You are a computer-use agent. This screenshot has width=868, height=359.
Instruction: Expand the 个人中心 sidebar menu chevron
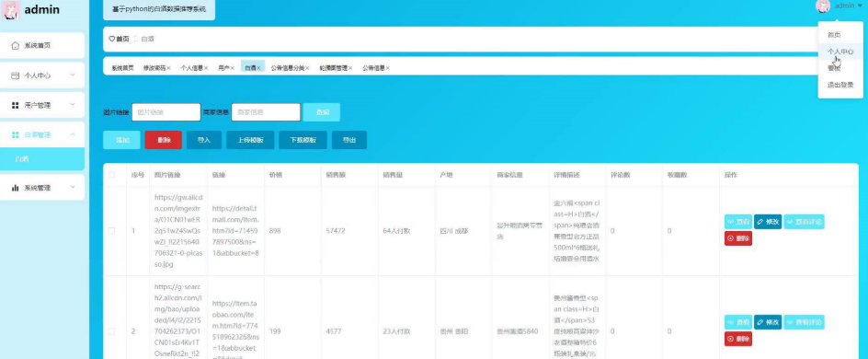click(x=73, y=75)
